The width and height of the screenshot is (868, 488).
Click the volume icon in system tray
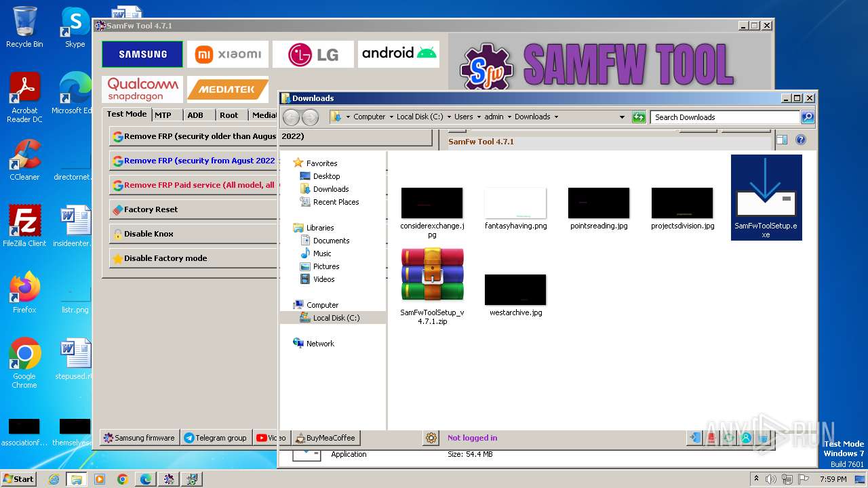click(x=771, y=479)
